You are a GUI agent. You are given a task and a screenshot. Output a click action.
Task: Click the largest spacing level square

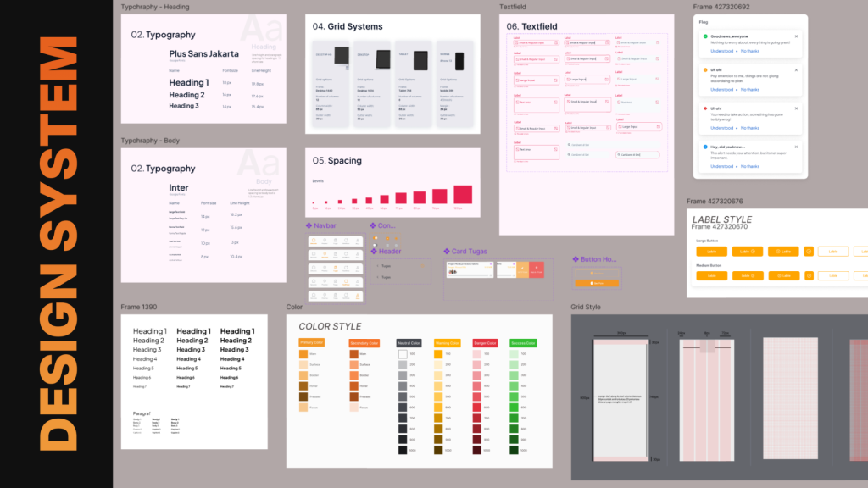point(462,195)
